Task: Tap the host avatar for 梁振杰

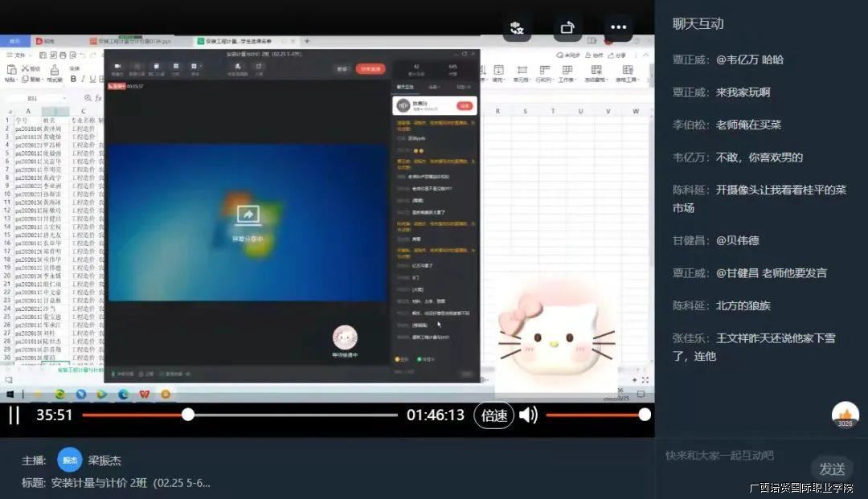Action: point(70,460)
